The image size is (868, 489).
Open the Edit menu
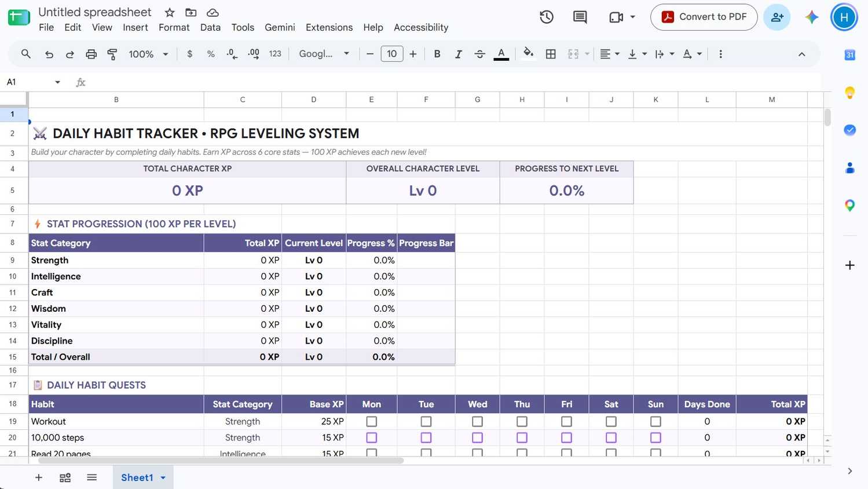(x=72, y=27)
